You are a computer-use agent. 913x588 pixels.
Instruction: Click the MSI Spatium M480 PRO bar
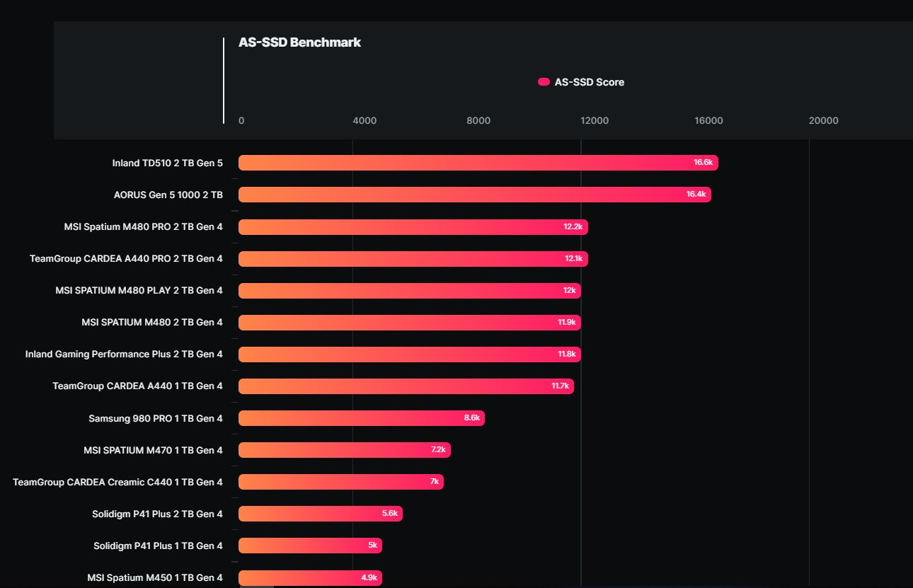(413, 226)
